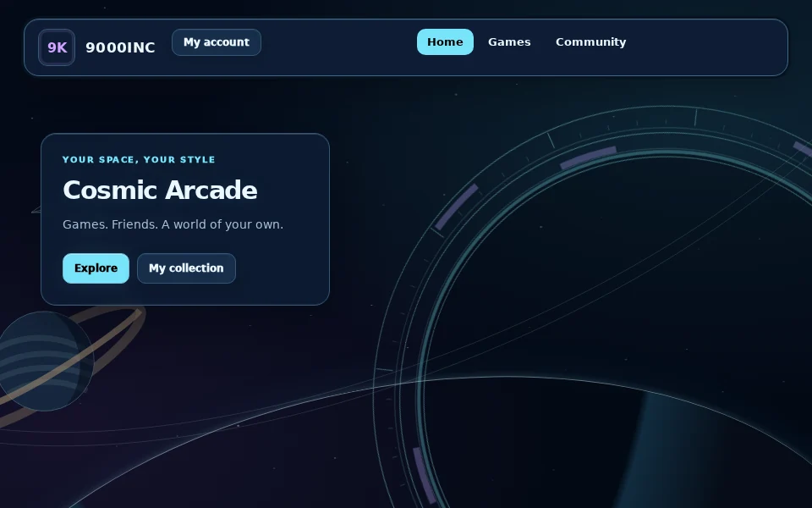
Task: Click the striped blue planet illustration
Action: point(46,361)
